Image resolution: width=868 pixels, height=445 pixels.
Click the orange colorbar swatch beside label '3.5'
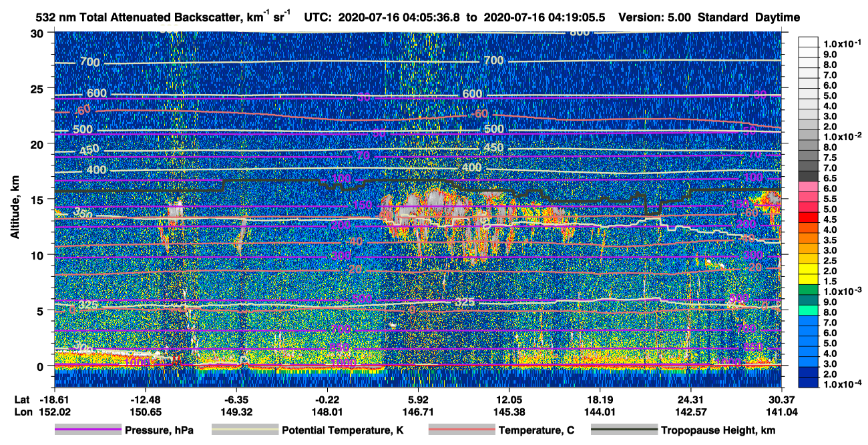click(809, 238)
